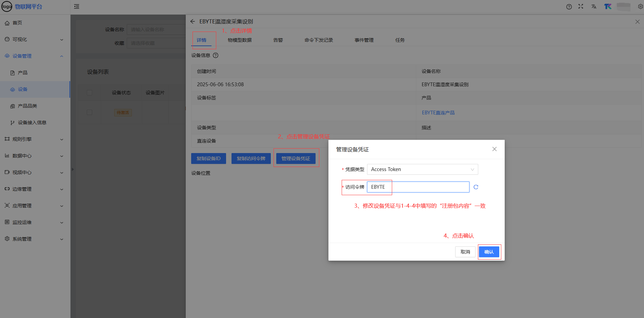Image resolution: width=644 pixels, height=318 pixels.
Task: Select all devices with the header checkbox
Action: [89, 93]
